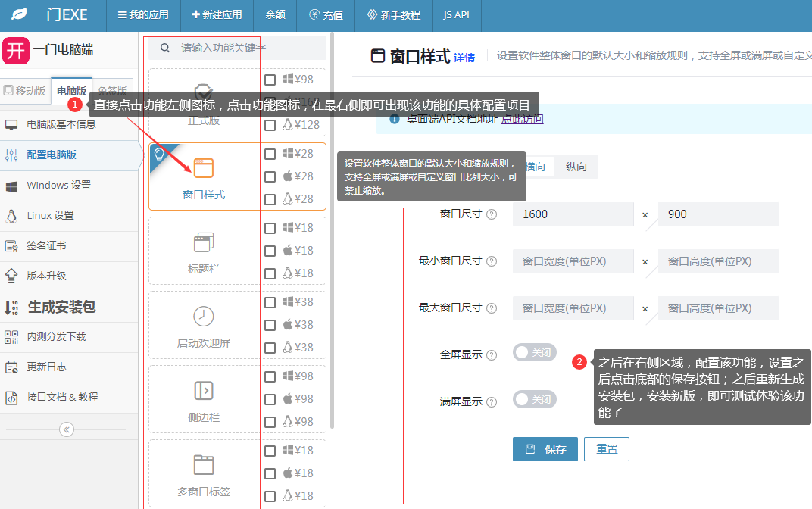The width and height of the screenshot is (812, 509).
Task: Click the 最大窗口尺寸 height input
Action: tap(718, 308)
